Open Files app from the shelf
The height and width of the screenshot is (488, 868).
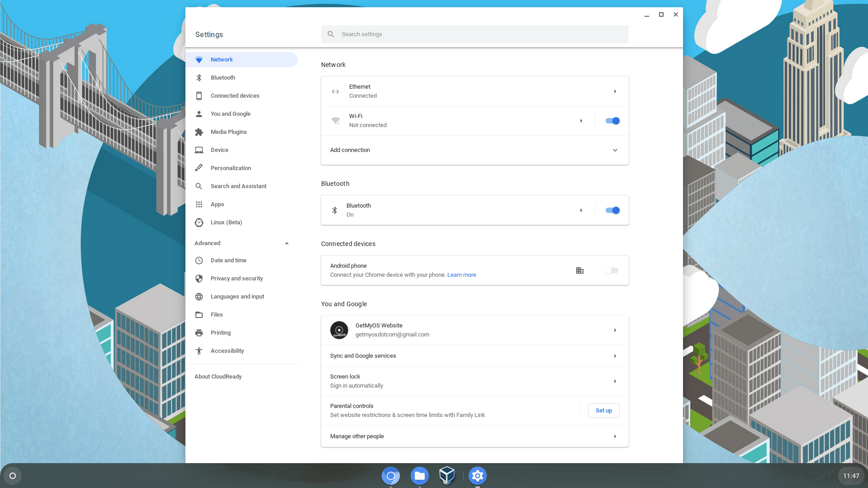tap(420, 476)
